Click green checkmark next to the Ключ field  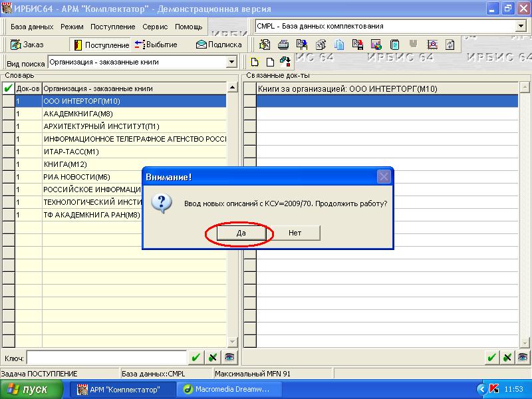[196, 357]
